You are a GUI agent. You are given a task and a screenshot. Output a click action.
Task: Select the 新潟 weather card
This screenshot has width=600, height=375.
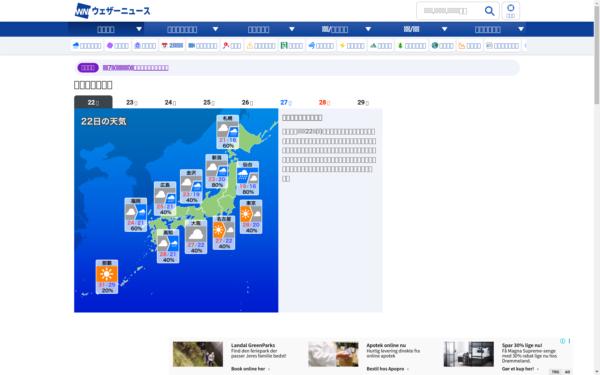click(x=217, y=171)
